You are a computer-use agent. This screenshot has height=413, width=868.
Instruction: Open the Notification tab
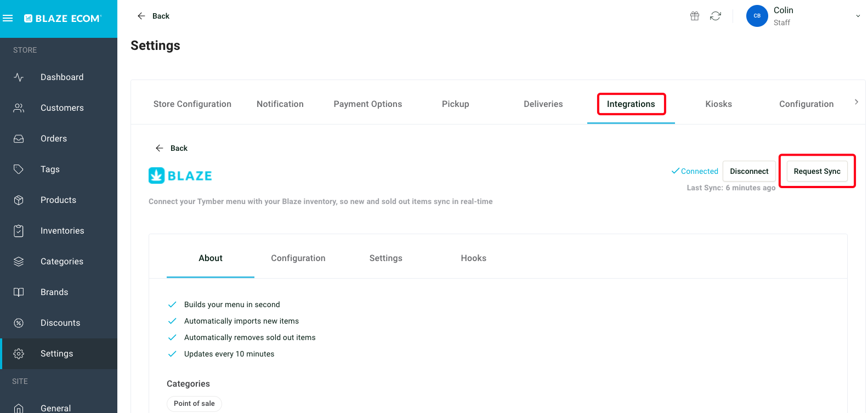coord(280,104)
